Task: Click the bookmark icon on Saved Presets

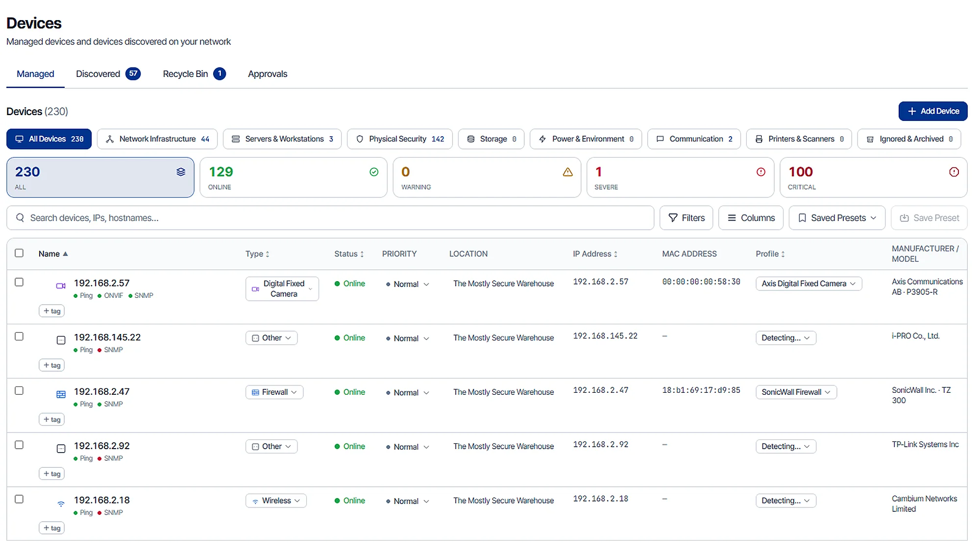Action: (x=802, y=217)
